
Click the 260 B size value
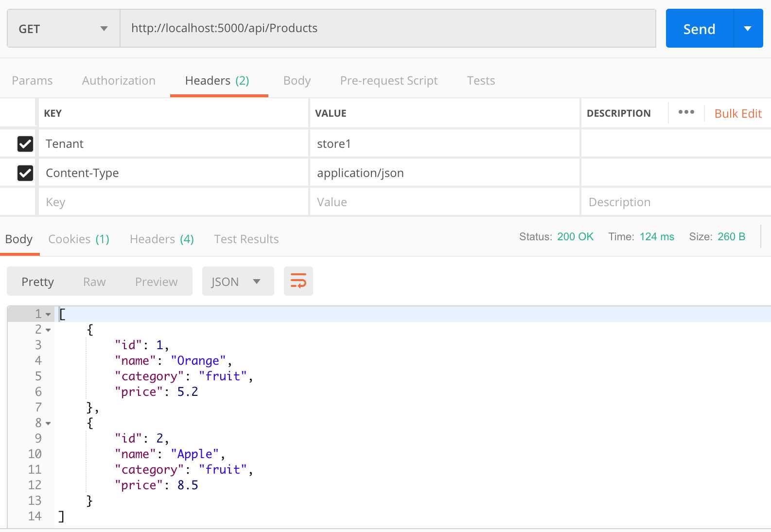tap(731, 237)
